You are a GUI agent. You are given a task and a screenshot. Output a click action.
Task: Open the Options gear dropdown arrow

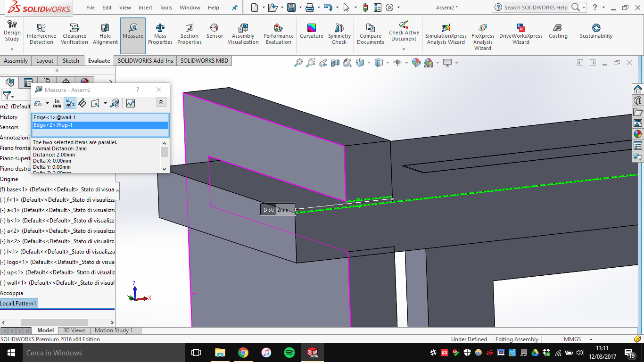(x=398, y=8)
